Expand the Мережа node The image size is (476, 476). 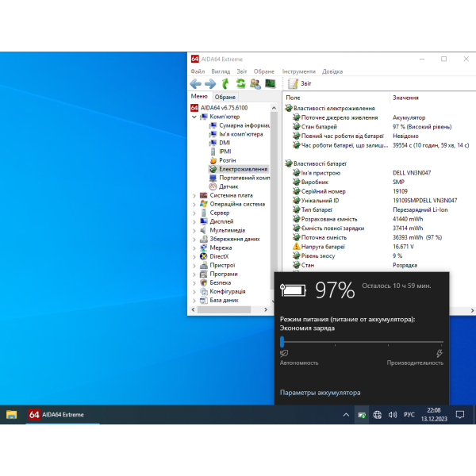[x=194, y=248]
